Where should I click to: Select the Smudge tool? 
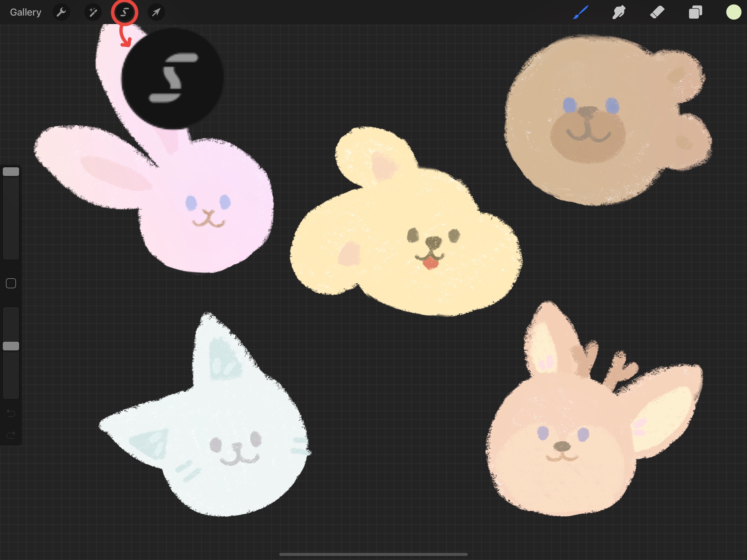(619, 12)
